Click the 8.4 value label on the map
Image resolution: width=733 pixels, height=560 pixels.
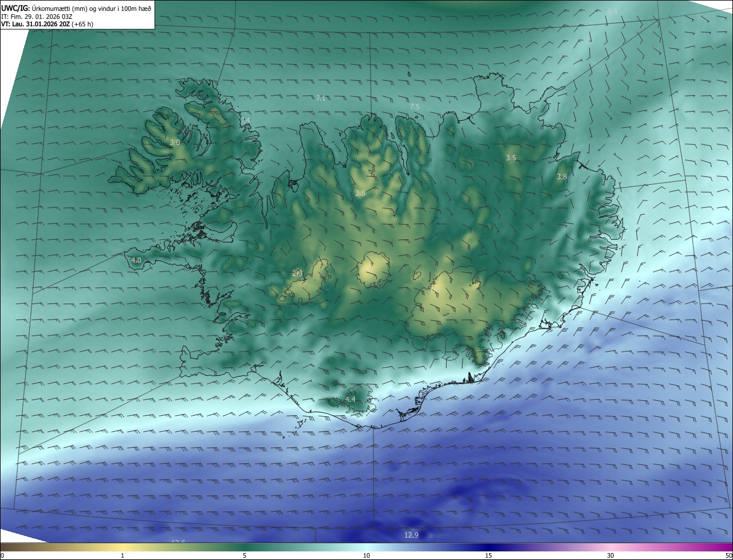612,11
